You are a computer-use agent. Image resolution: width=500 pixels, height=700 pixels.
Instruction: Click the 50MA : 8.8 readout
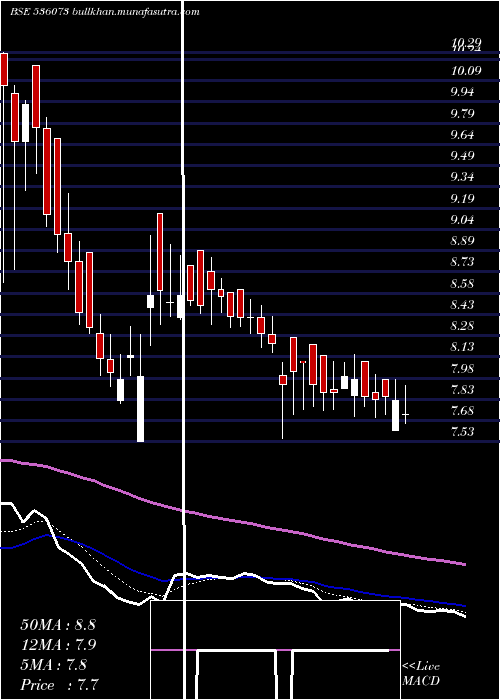58,625
